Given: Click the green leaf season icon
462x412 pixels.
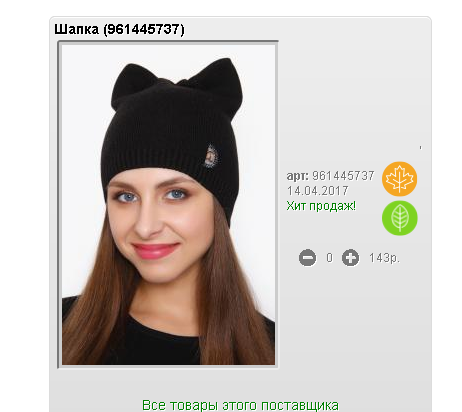Looking at the screenshot, I should (399, 218).
